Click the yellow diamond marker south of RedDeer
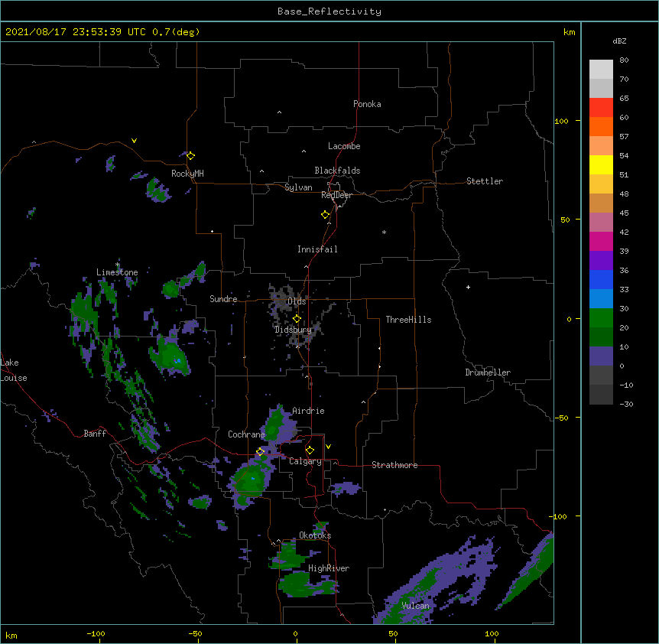This screenshot has height=644, width=659. [326, 215]
